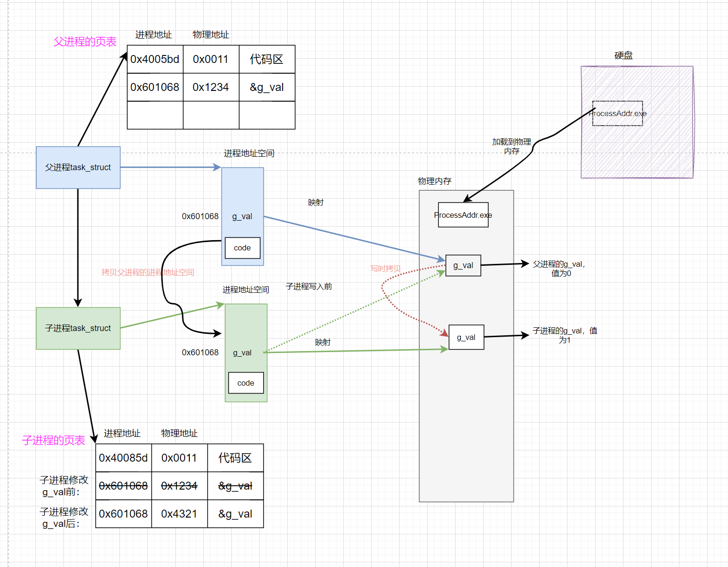This screenshot has width=728, height=567.
Task: Click the 子进程的g_val,值为1 text
Action: tap(565, 335)
